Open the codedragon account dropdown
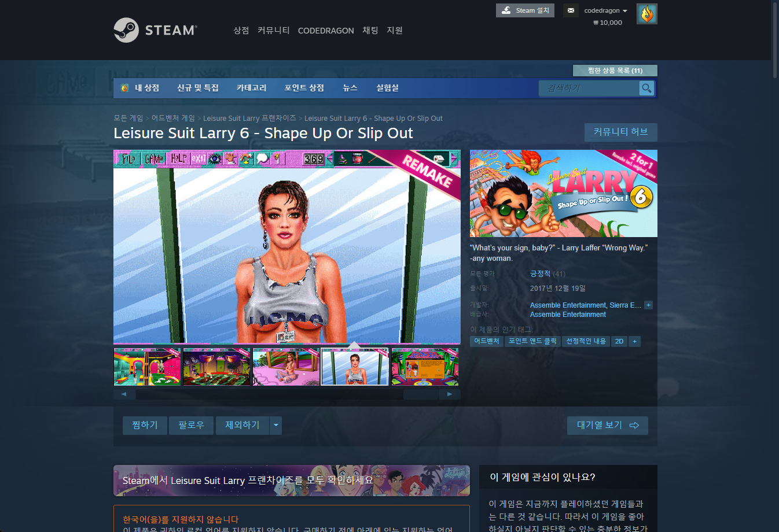 coord(605,10)
